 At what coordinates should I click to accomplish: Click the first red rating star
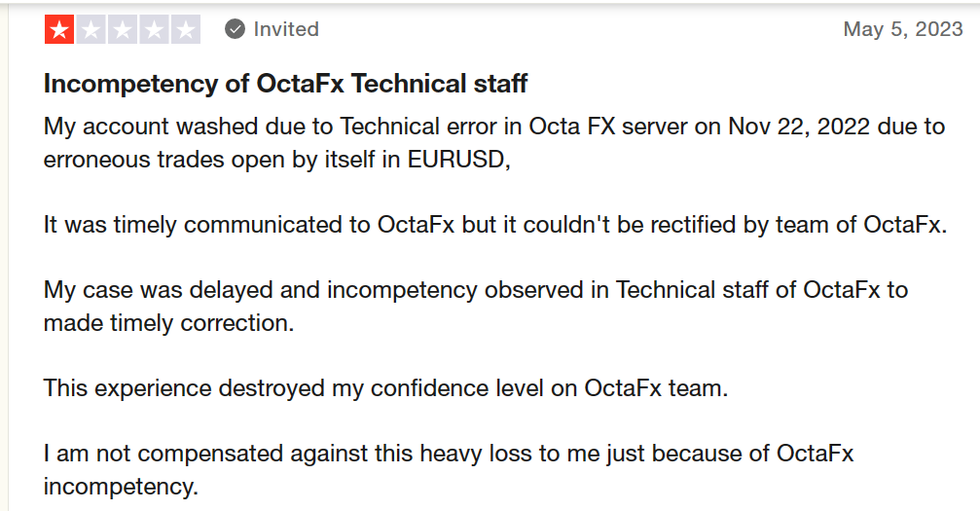pos(59,29)
